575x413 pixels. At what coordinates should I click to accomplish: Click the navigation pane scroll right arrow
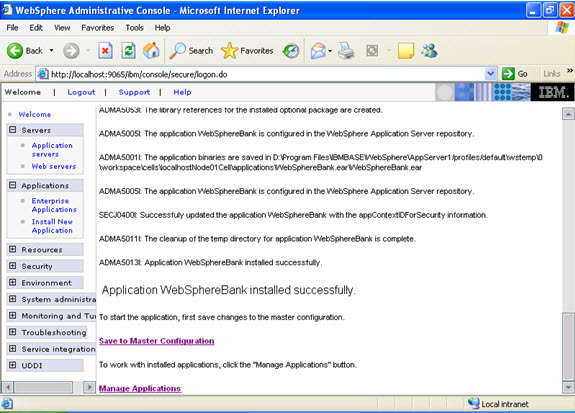(89, 387)
